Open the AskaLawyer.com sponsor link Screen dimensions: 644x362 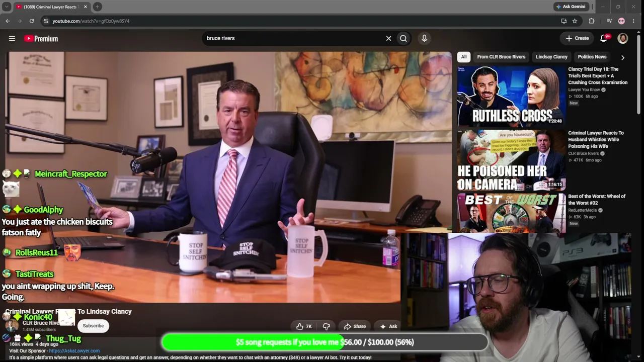(74, 351)
